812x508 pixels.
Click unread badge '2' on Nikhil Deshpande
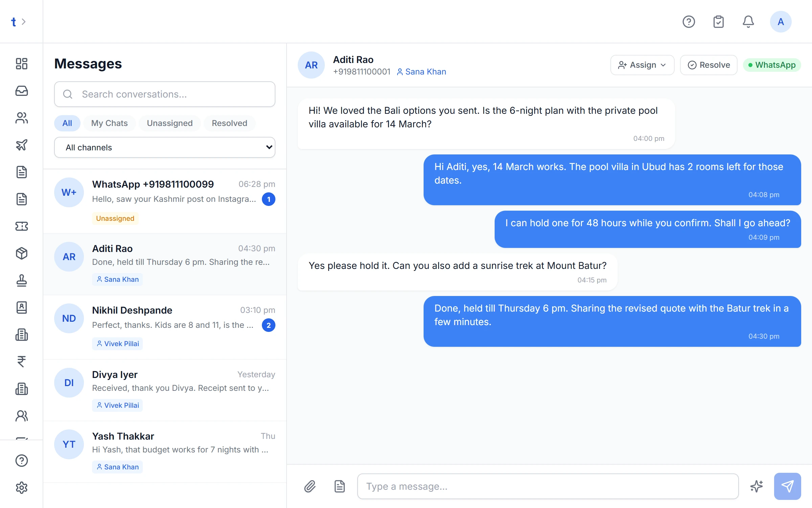coord(269,325)
